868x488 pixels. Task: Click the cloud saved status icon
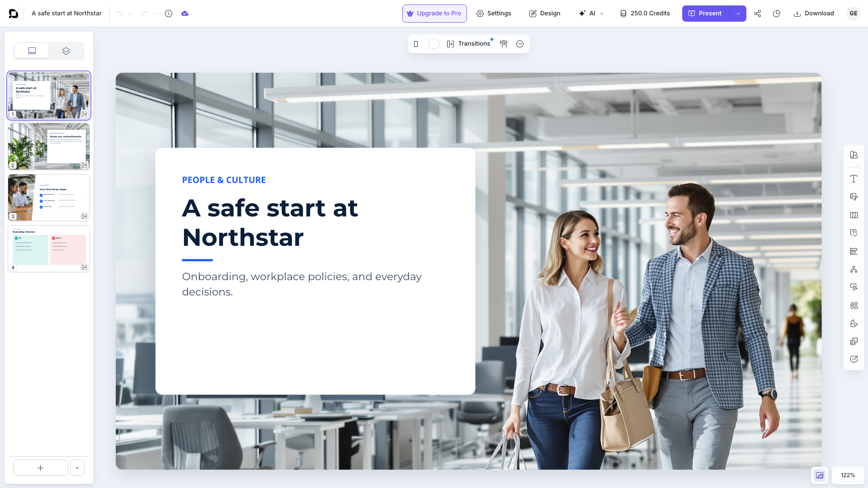click(185, 14)
